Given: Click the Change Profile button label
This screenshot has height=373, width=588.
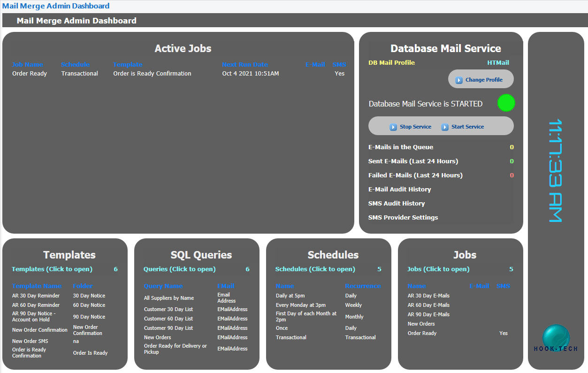Looking at the screenshot, I should click(484, 80).
